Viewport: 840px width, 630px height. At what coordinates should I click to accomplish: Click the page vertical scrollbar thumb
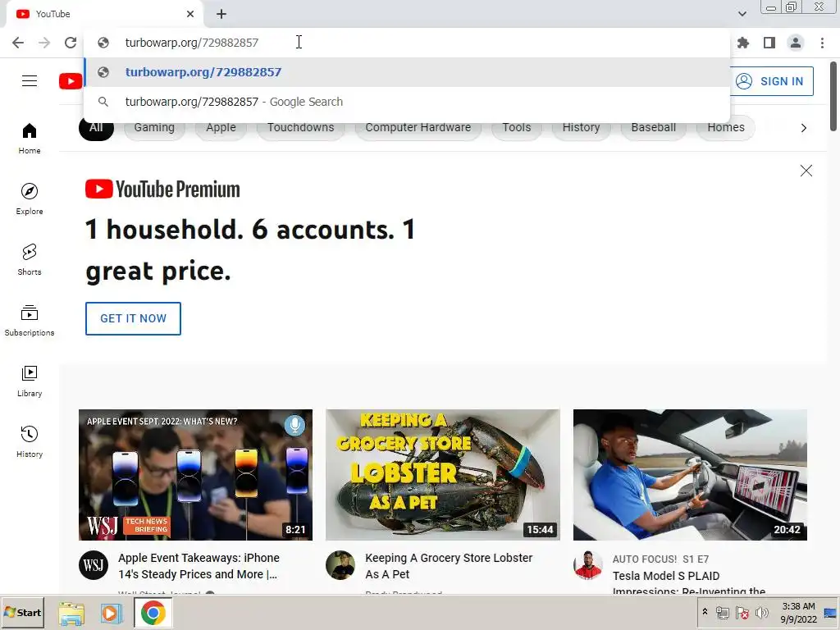coord(833,97)
